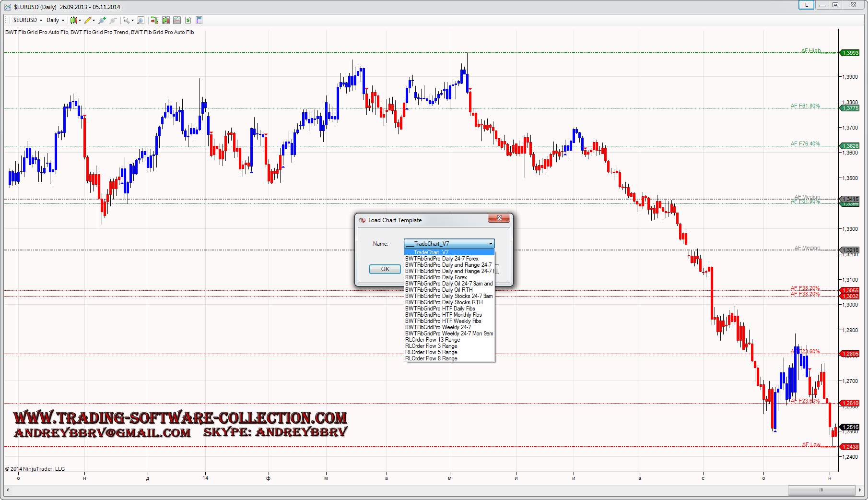This screenshot has width=868, height=500.
Task: Click the horizontal chart scrollbar thumb
Action: [x=821, y=490]
